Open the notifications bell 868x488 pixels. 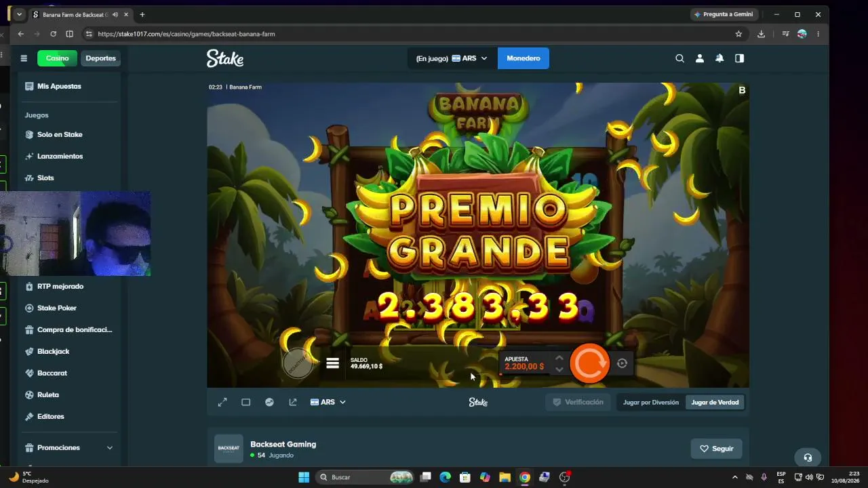tap(719, 58)
